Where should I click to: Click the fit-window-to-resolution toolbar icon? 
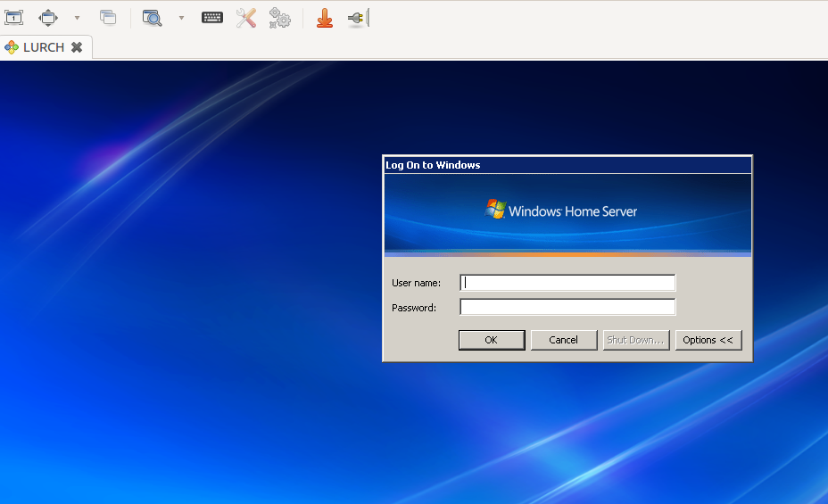coord(13,18)
